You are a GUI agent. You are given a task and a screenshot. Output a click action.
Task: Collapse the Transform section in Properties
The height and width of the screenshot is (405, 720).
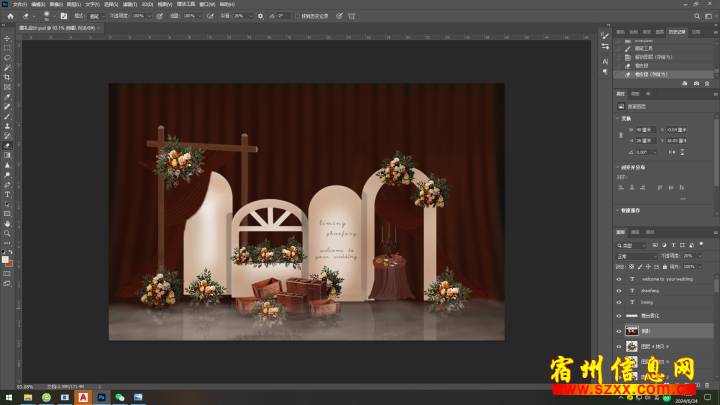pos(619,119)
